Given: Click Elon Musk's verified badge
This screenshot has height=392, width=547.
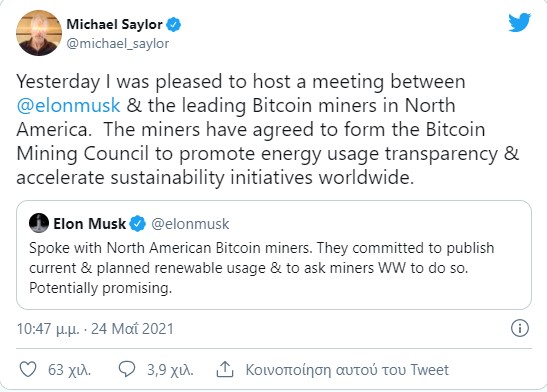Looking at the screenshot, I should [x=138, y=224].
